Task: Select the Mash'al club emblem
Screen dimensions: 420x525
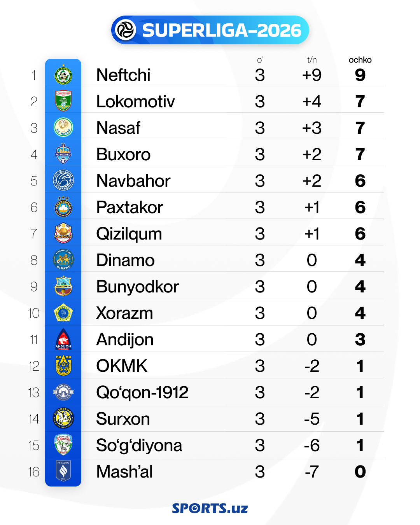Action: tap(63, 471)
